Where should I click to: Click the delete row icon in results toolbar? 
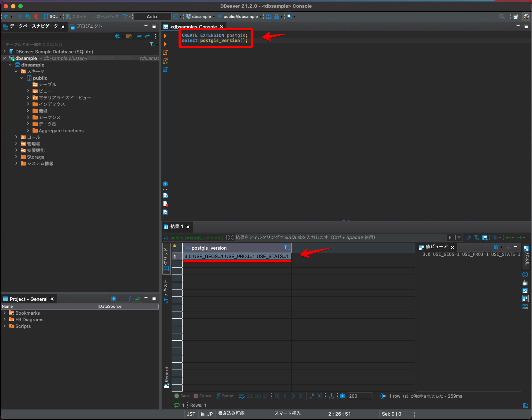(x=266, y=396)
